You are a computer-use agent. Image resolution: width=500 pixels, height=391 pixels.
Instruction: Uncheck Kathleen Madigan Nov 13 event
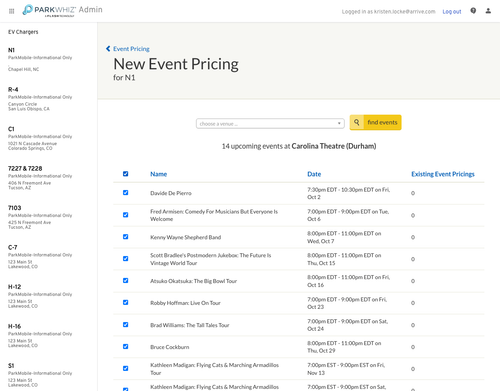tap(125, 368)
